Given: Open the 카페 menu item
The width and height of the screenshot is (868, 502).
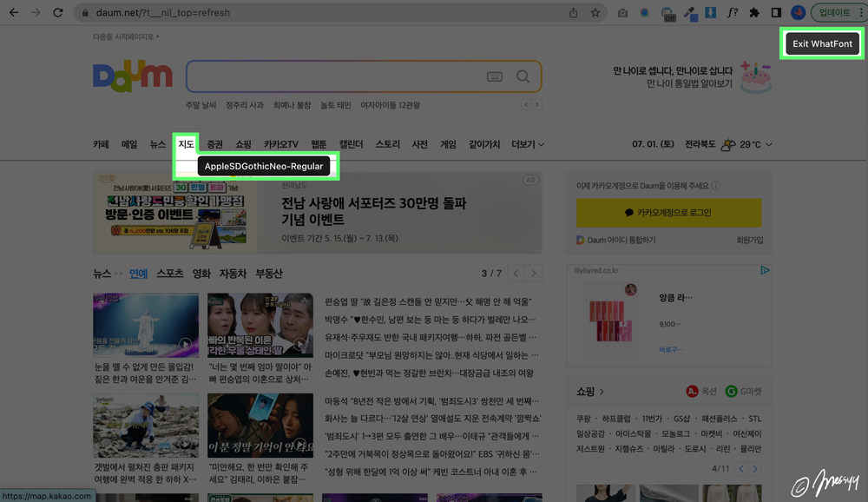Looking at the screenshot, I should [101, 144].
